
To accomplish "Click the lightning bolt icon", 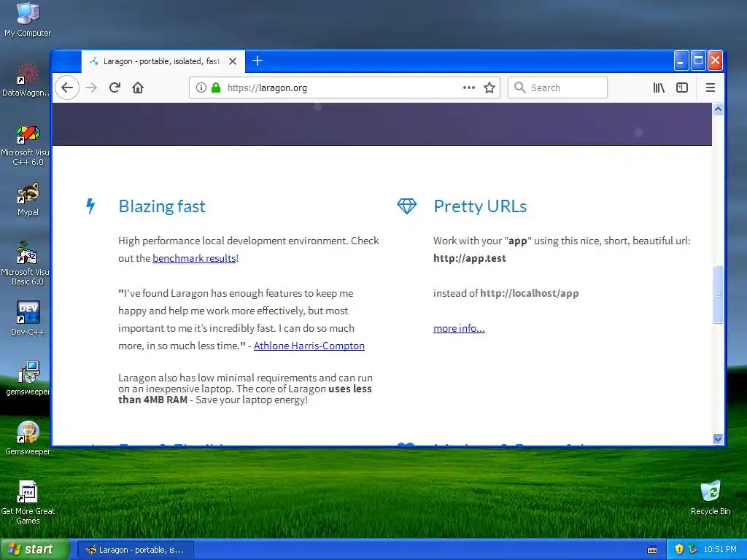I will click(90, 206).
